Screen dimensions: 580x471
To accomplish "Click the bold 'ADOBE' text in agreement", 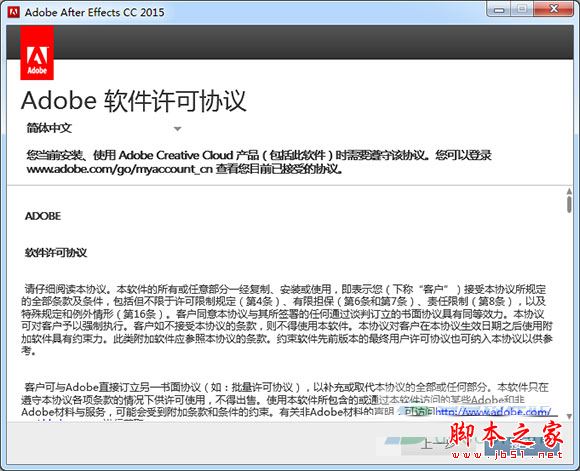I will [43, 216].
